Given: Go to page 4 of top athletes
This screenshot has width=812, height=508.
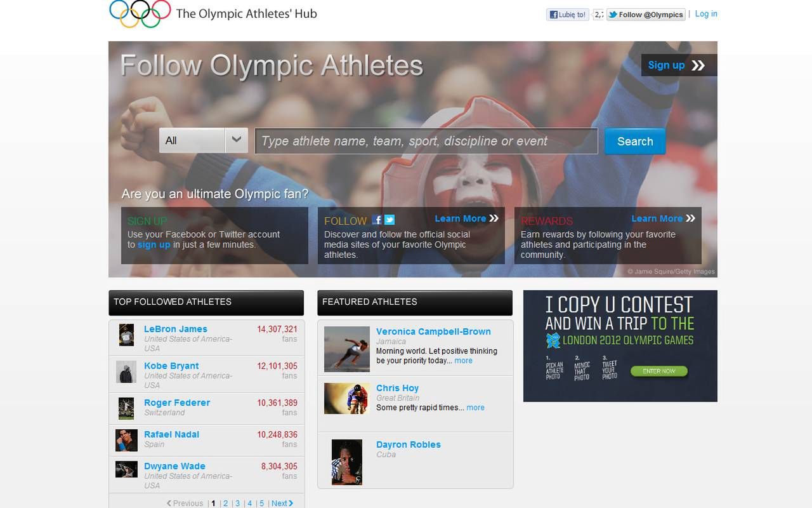Looking at the screenshot, I should click(249, 503).
